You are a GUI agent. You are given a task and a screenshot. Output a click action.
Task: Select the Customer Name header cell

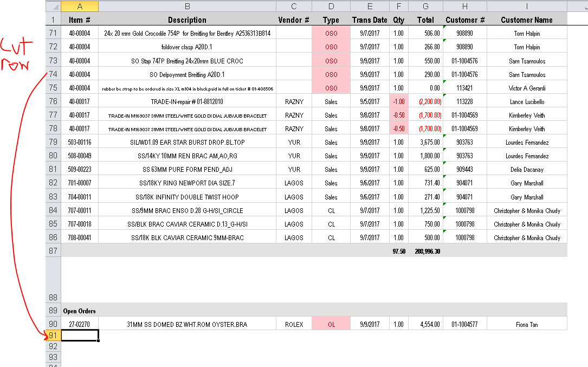(x=526, y=20)
